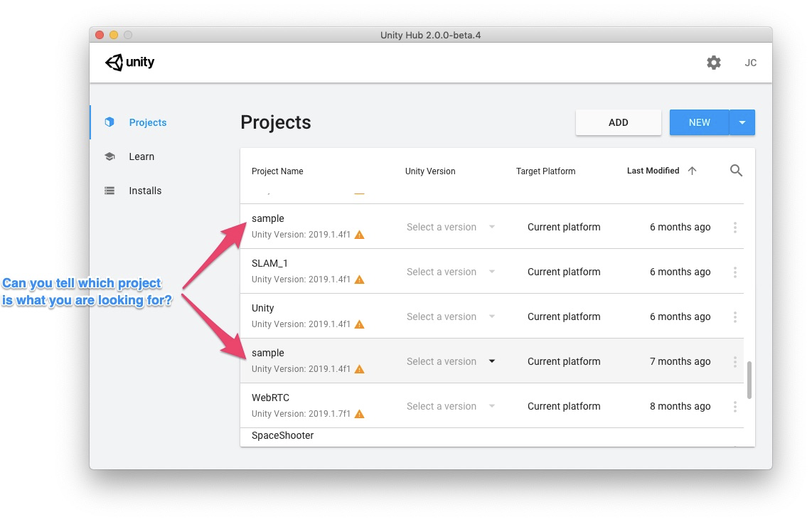Click the JC account avatar

pos(750,63)
